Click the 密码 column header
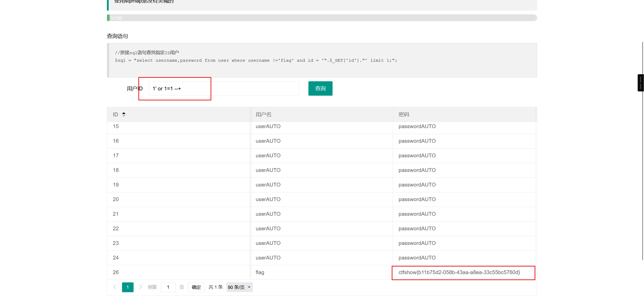 [404, 115]
